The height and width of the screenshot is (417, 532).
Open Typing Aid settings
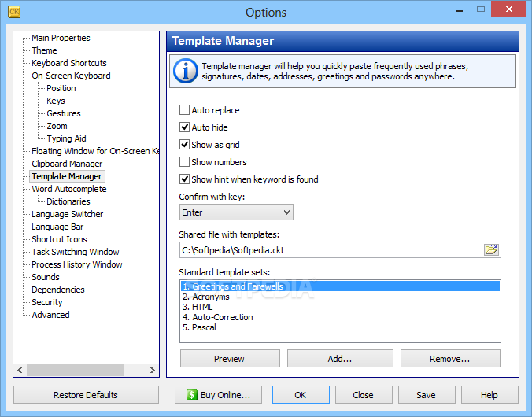click(66, 138)
